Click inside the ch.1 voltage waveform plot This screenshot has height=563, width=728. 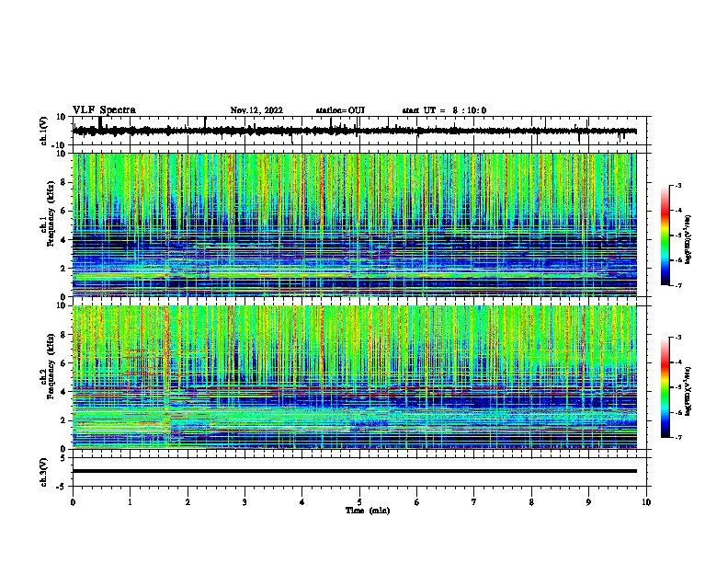[x=361, y=131]
